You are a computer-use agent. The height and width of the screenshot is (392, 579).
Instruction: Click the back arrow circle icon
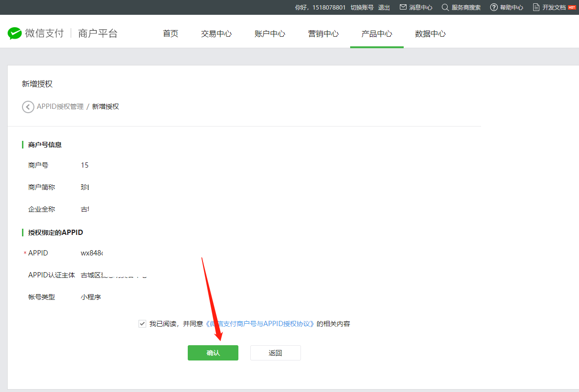coord(28,107)
